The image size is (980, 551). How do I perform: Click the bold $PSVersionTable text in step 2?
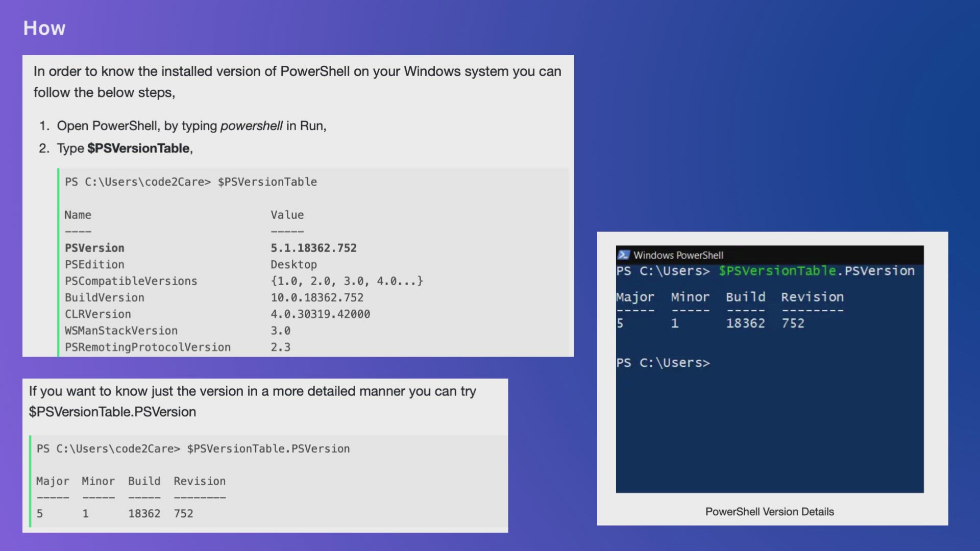click(138, 148)
